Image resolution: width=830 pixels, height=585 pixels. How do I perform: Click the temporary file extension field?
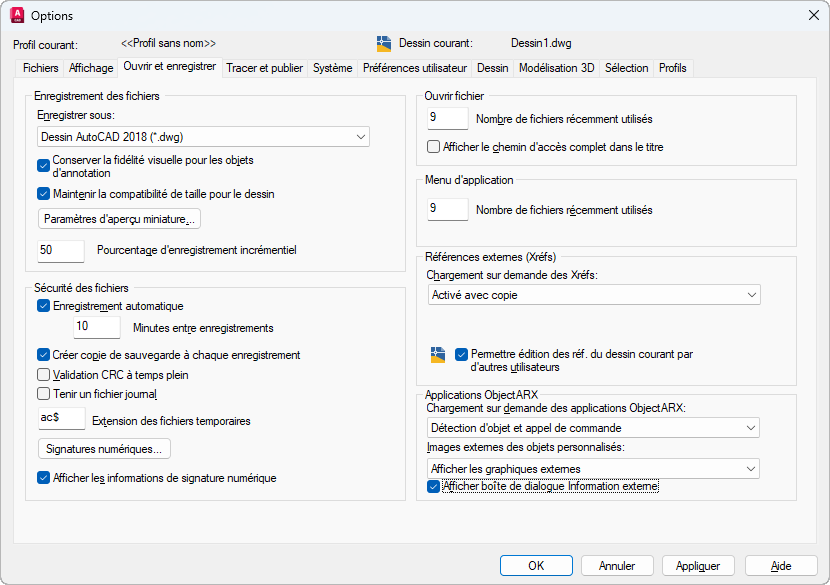[61, 419]
